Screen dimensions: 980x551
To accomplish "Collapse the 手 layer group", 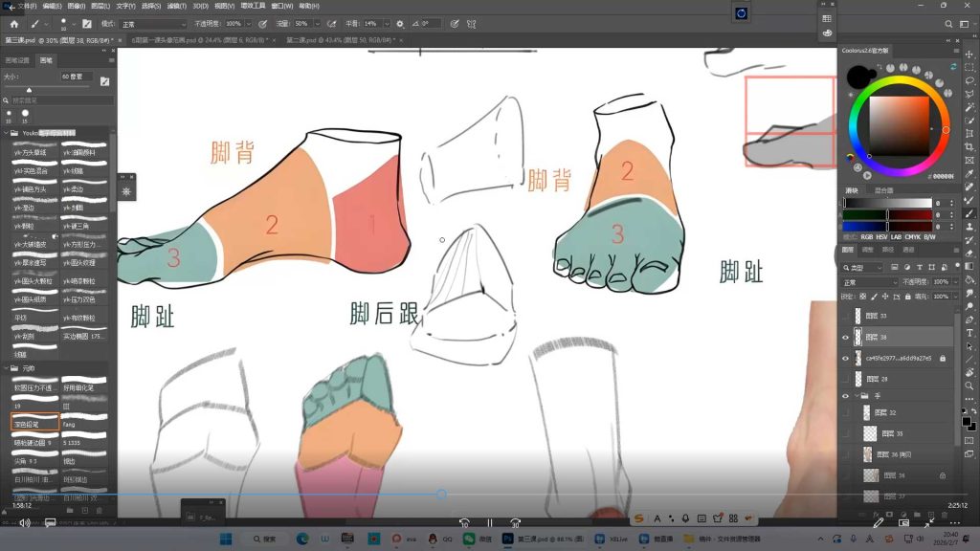I will pyautogui.click(x=856, y=397).
